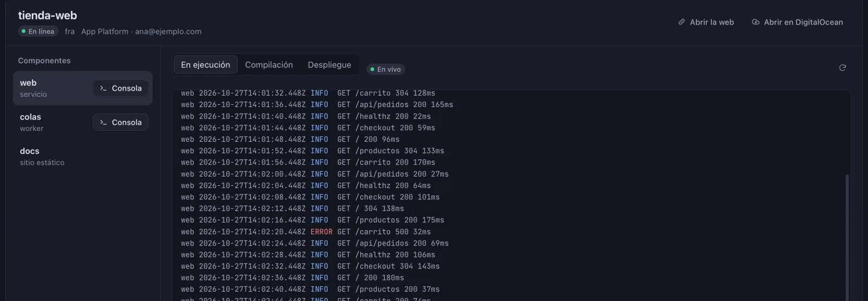This screenshot has height=301, width=868.
Task: Click the log line GET /api/pedidos 200 69ms
Action: 315,243
